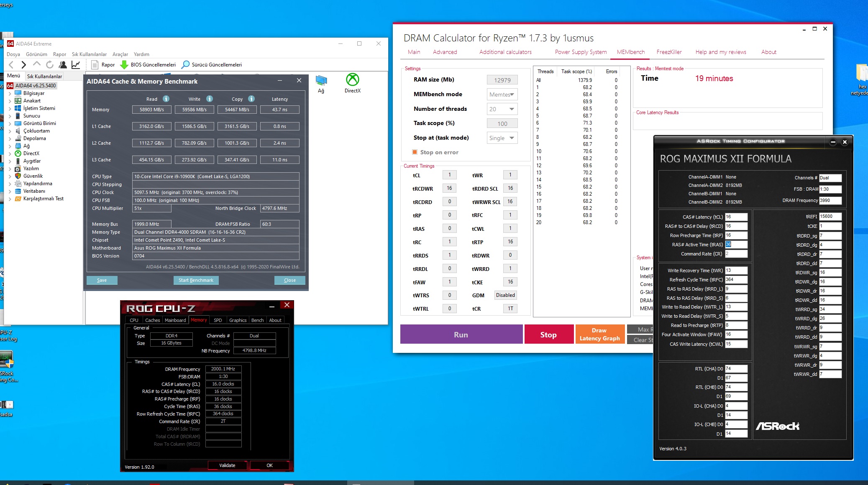
Task: Open ASRock Timing Configurator desktop shortcut
Action: tap(8, 366)
